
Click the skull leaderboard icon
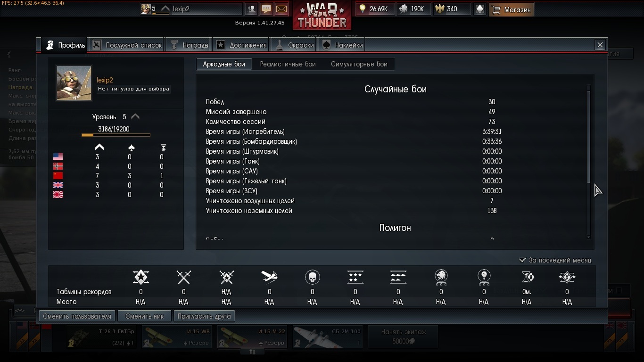tap(312, 277)
